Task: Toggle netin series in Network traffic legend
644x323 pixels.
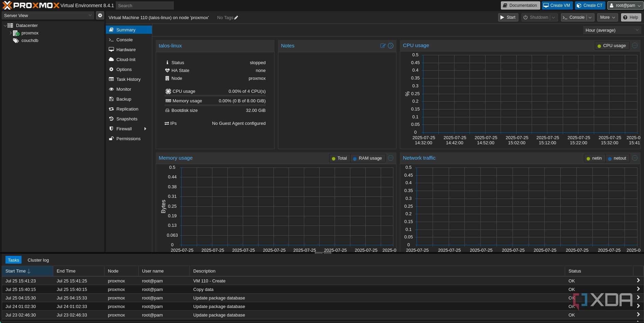Action: [x=594, y=158]
